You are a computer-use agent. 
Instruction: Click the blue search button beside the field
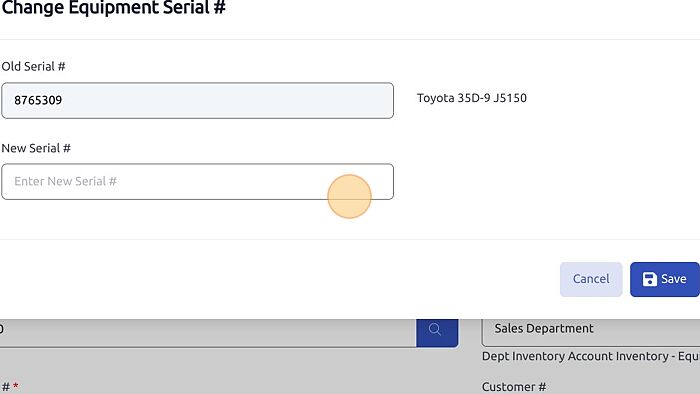point(437,333)
